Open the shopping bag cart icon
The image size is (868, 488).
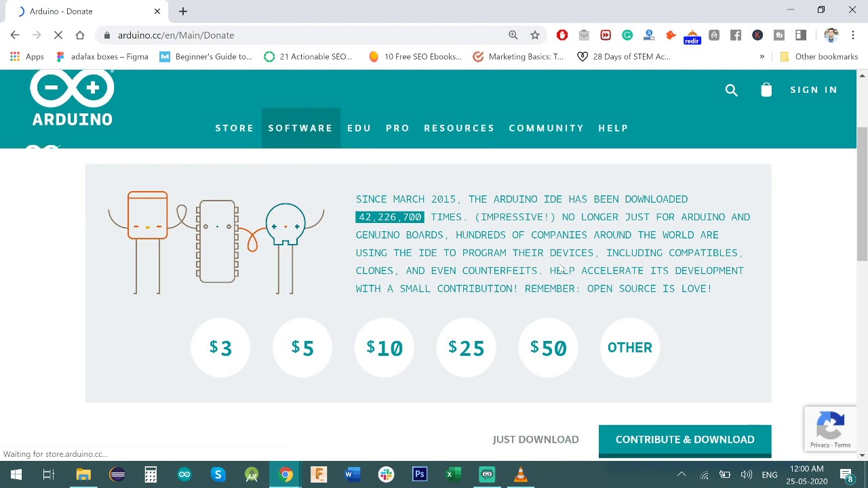[x=766, y=90]
